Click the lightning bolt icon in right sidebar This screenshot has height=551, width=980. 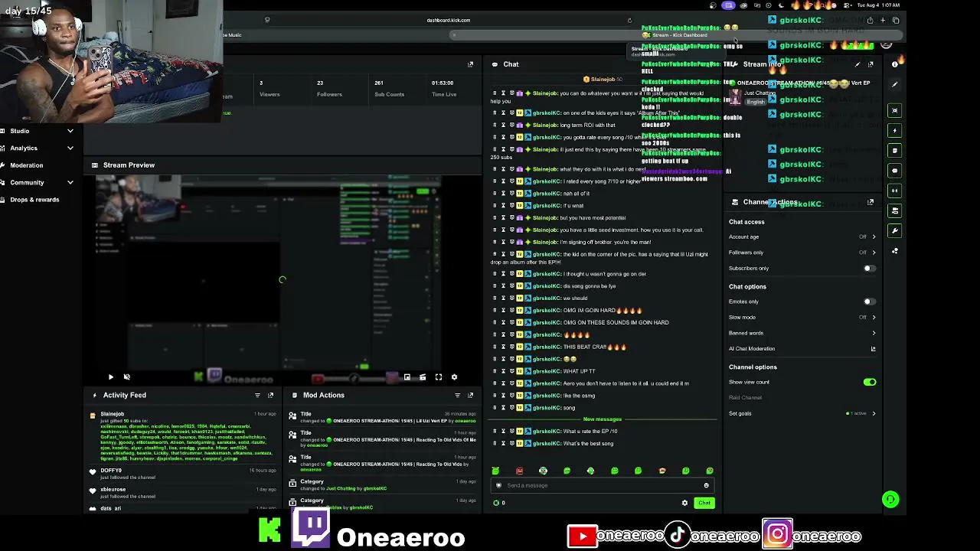[x=894, y=131]
